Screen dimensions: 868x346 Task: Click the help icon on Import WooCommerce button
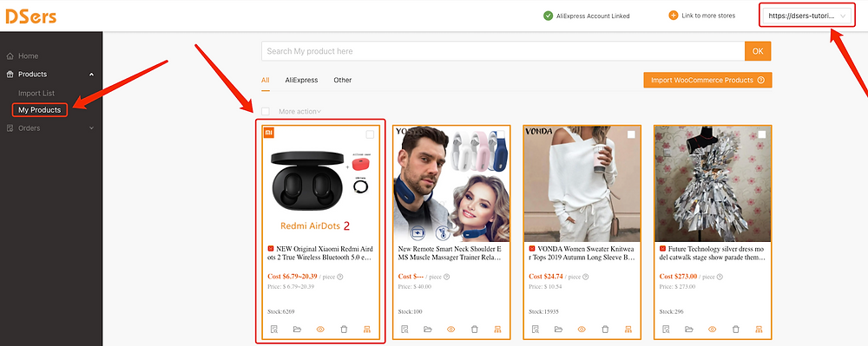pos(760,80)
